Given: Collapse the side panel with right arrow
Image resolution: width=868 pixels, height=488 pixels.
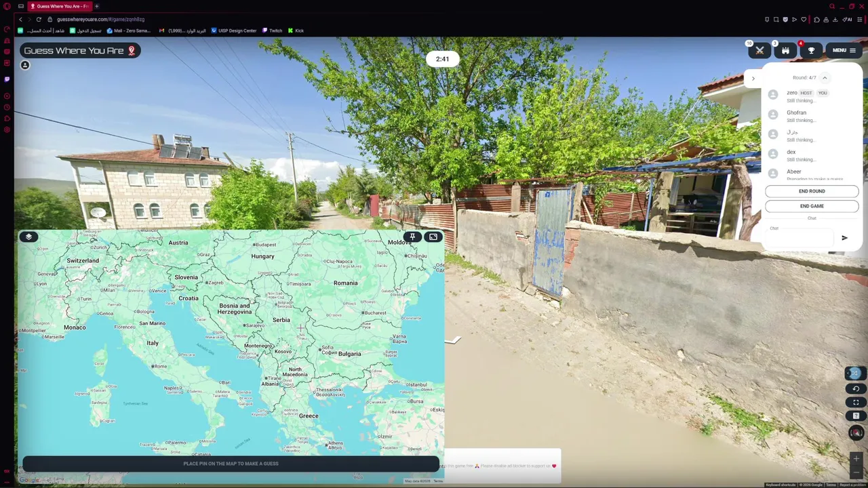Looking at the screenshot, I should 753,79.
